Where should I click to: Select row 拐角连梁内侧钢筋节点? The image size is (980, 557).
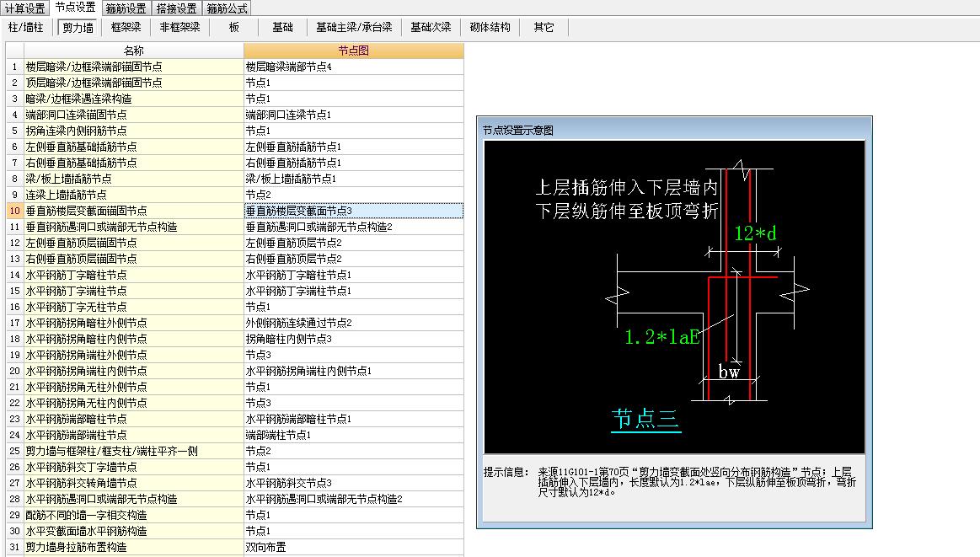tap(134, 131)
